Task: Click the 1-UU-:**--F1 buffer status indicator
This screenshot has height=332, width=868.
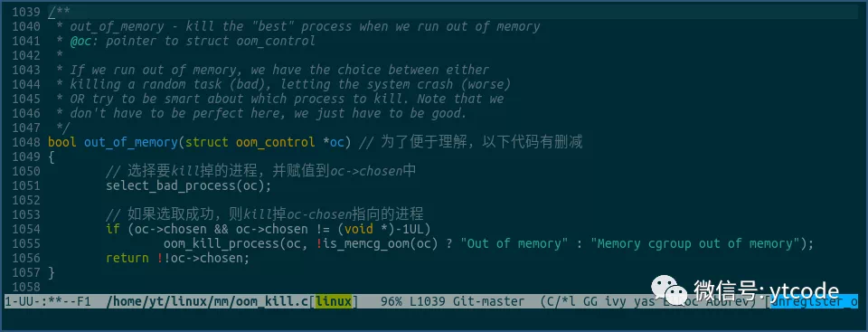Action: [48, 301]
